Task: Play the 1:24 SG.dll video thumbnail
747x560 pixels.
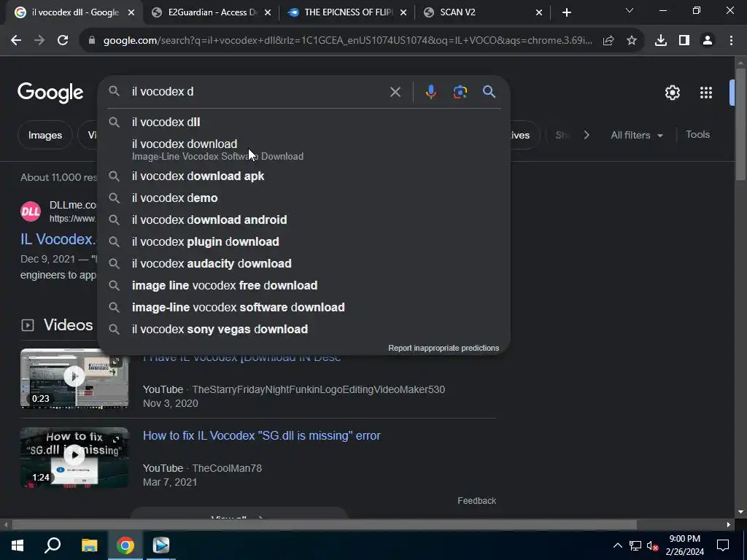Action: [x=74, y=458]
